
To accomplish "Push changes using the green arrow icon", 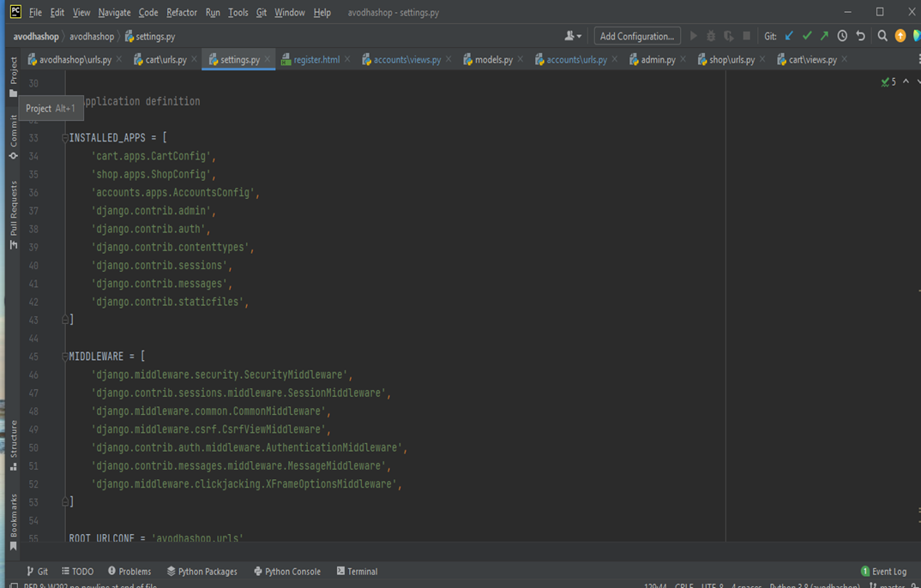I will pos(825,35).
